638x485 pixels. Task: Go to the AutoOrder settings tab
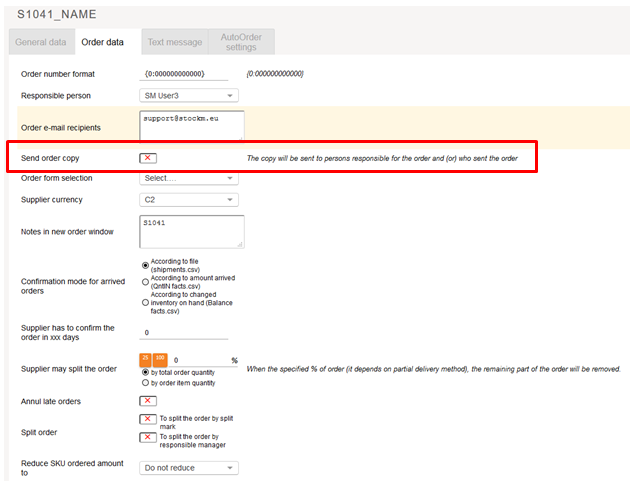(241, 42)
